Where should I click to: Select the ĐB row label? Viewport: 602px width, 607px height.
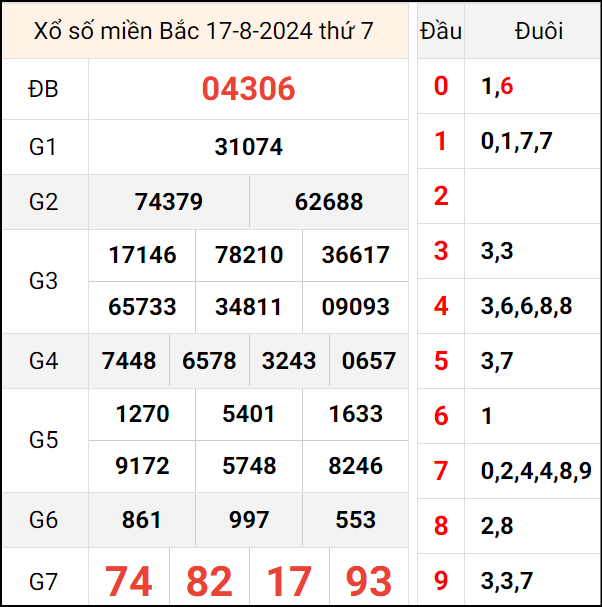44,89
